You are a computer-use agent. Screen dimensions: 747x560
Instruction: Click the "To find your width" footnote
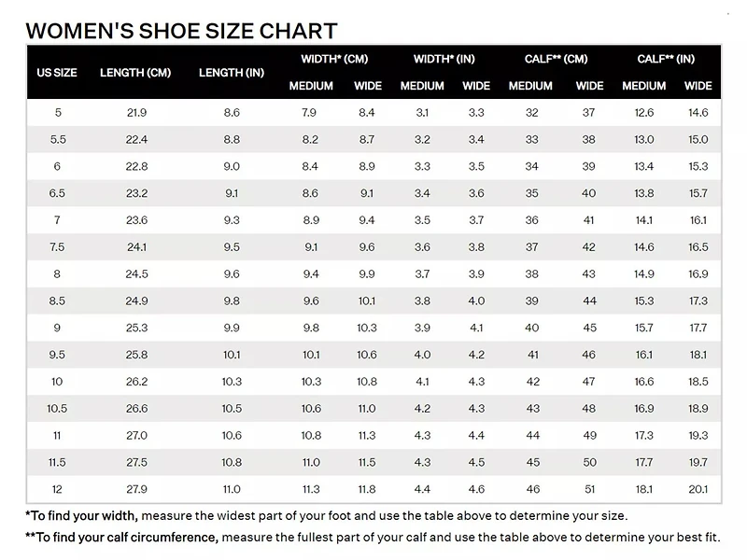pos(326,515)
